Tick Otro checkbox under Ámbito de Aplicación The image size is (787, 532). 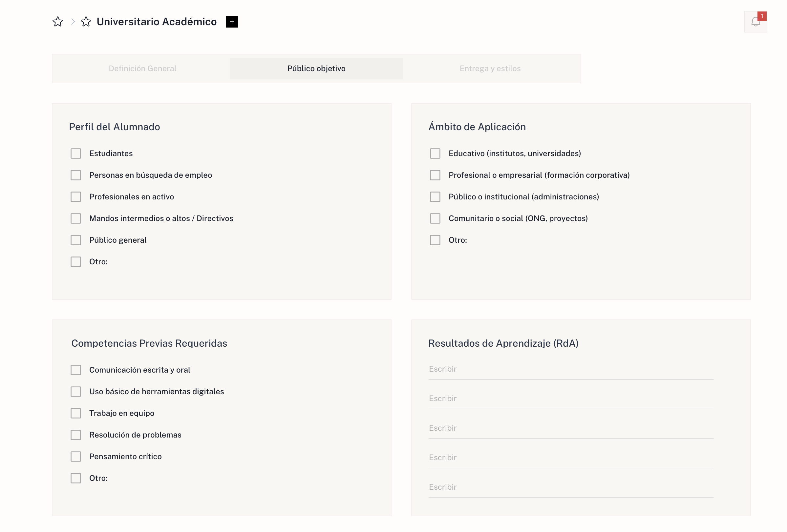click(x=435, y=240)
